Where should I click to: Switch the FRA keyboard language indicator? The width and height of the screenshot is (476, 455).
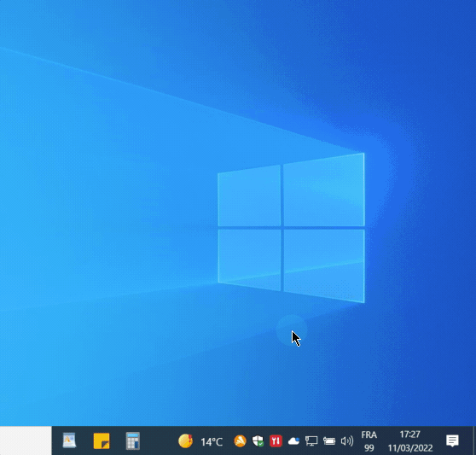click(369, 441)
